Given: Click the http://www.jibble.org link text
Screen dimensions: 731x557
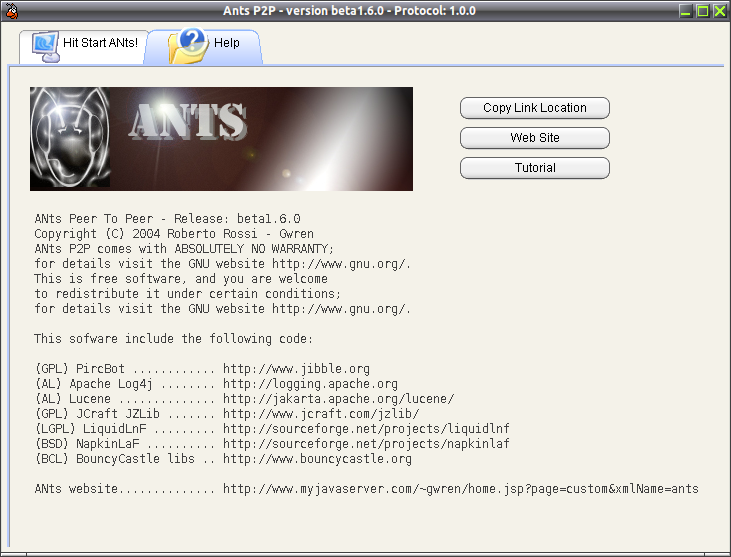Looking at the screenshot, I should (x=297, y=369).
